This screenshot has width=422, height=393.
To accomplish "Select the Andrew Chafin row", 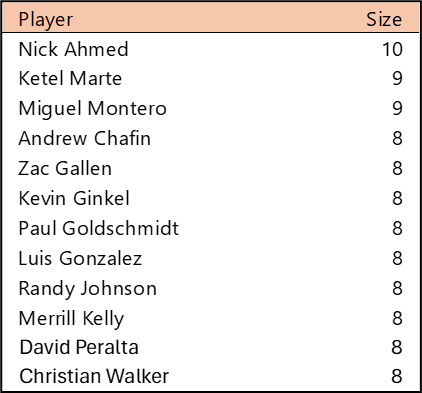I will (x=211, y=139).
